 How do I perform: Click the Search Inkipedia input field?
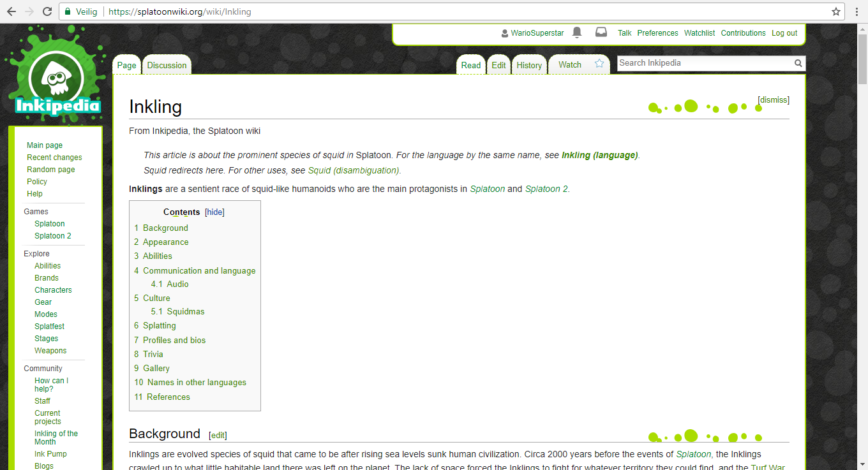click(x=705, y=63)
